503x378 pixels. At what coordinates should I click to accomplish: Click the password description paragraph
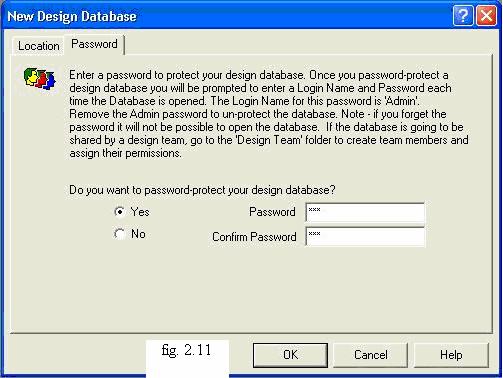coord(269,114)
